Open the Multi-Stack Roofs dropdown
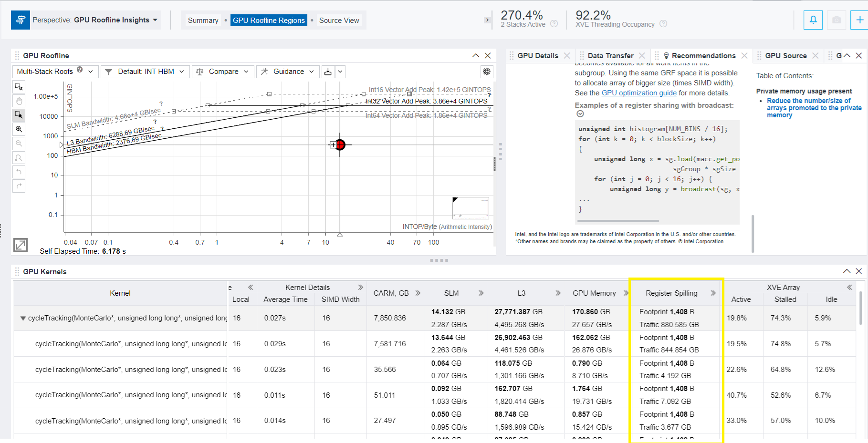Screen dimensions: 868x443 point(55,72)
